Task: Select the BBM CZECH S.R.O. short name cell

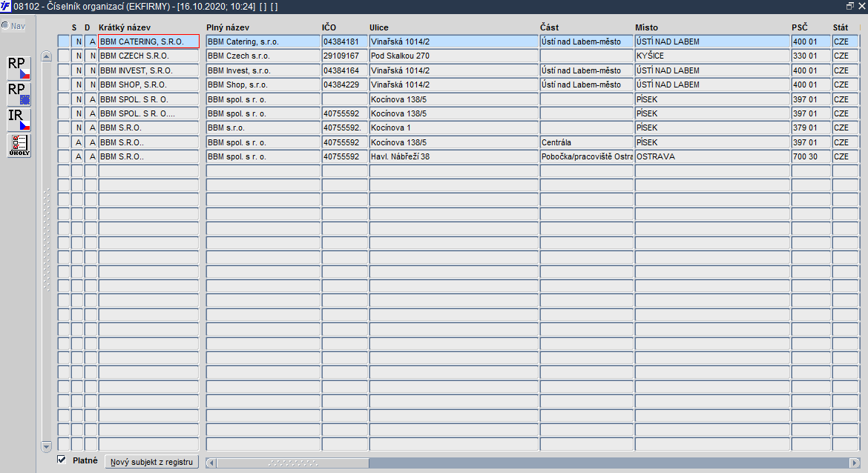Action: (x=148, y=56)
